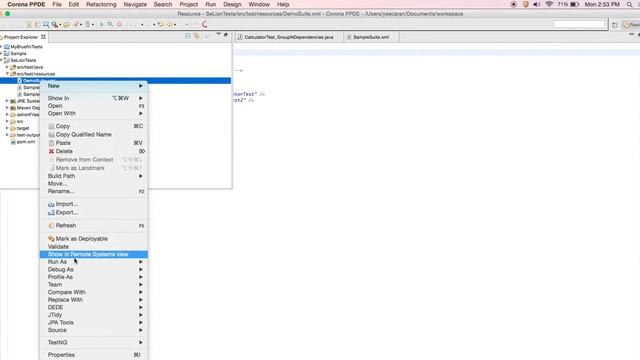Open the TestNG submenu
Image resolution: width=640 pixels, height=360 pixels.
94,342
